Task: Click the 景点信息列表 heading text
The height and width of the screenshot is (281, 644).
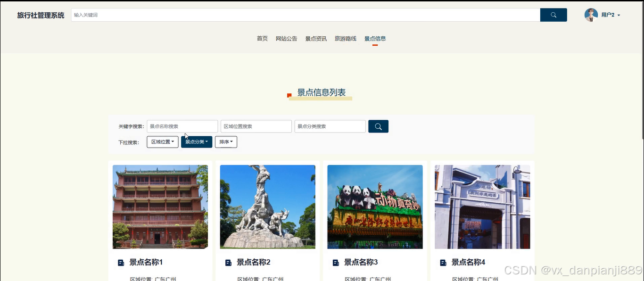Action: coord(322,92)
